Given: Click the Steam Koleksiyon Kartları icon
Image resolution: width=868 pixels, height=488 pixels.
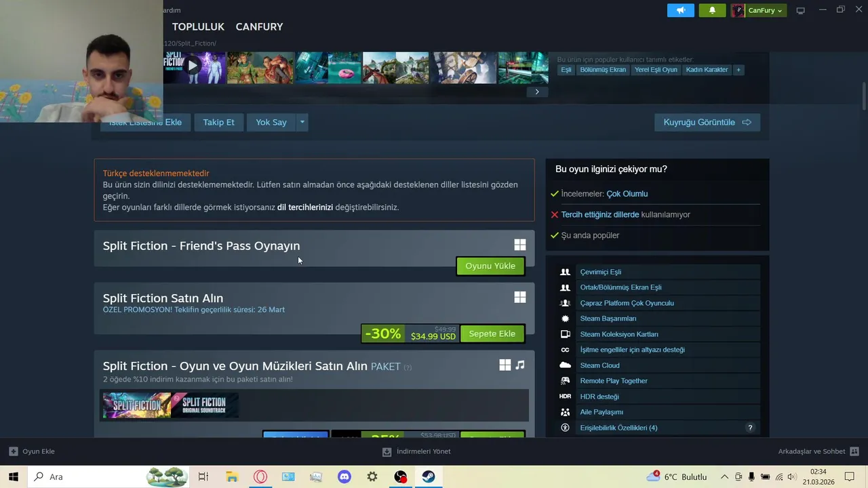Looking at the screenshot, I should pyautogui.click(x=565, y=334).
